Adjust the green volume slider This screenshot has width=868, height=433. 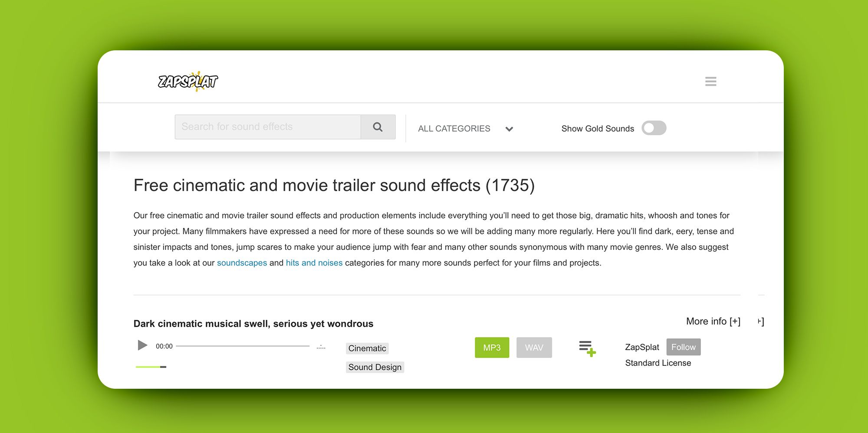pos(151,367)
